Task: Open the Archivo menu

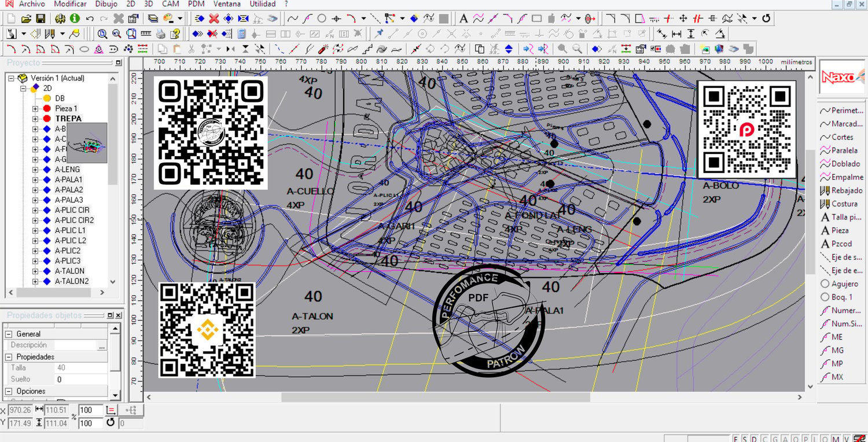Action: pos(32,4)
